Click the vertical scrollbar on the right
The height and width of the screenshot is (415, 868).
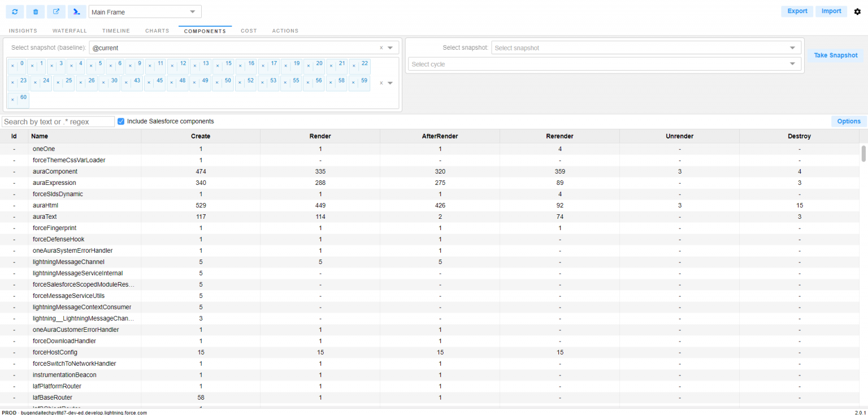[863, 153]
